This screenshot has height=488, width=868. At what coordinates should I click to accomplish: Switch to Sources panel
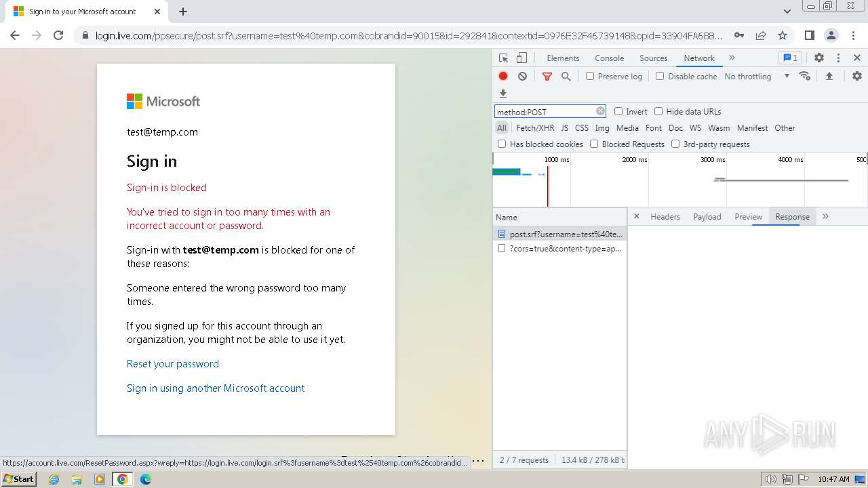coord(654,58)
